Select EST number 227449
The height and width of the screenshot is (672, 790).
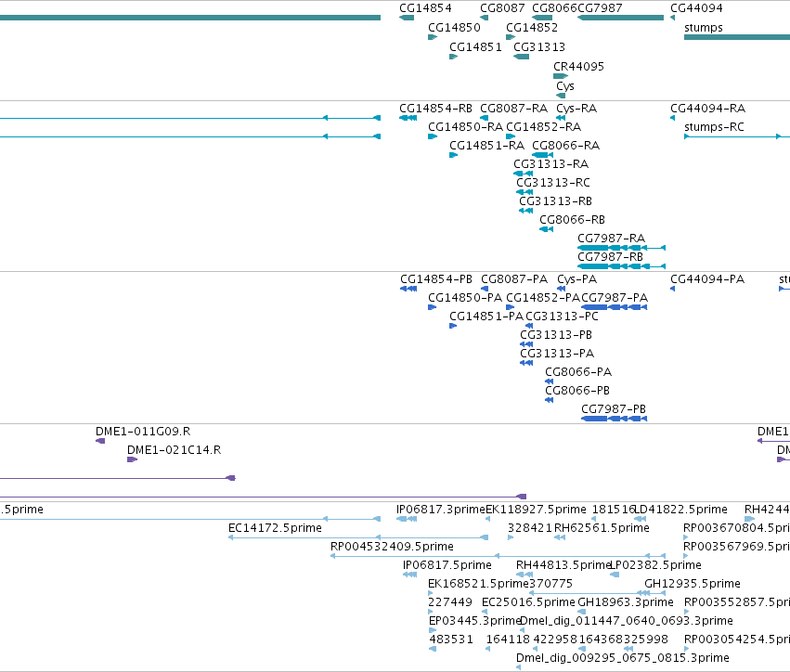[x=450, y=602]
